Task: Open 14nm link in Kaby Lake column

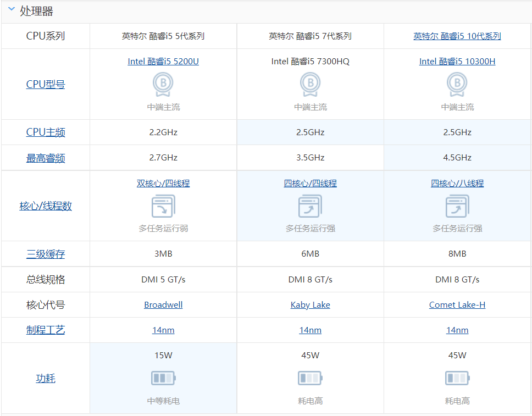Action: pyautogui.click(x=310, y=330)
